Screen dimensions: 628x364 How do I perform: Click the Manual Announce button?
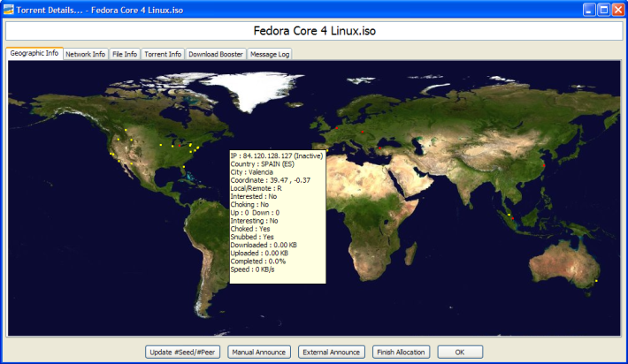(259, 352)
